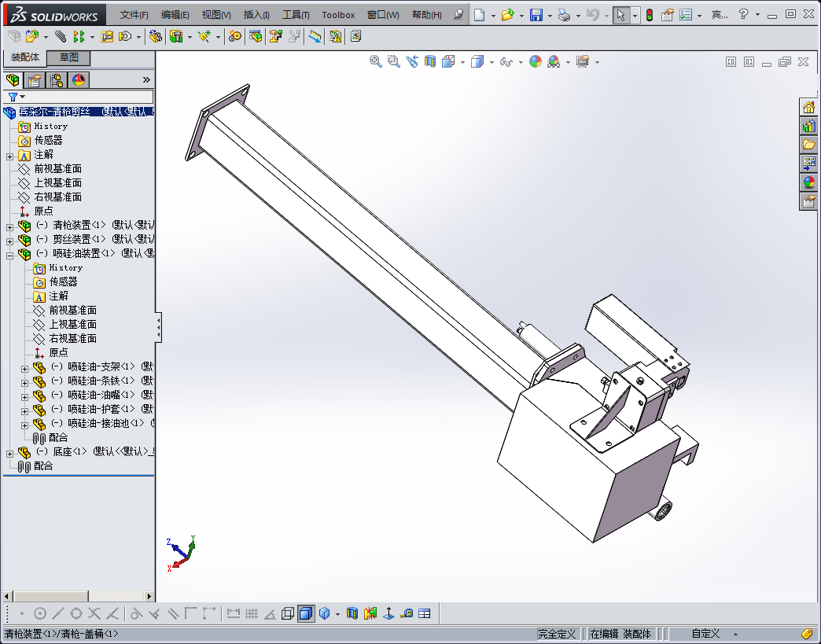Click the pushpin icon next to the menu bar
The height and width of the screenshot is (644, 821).
458,15
